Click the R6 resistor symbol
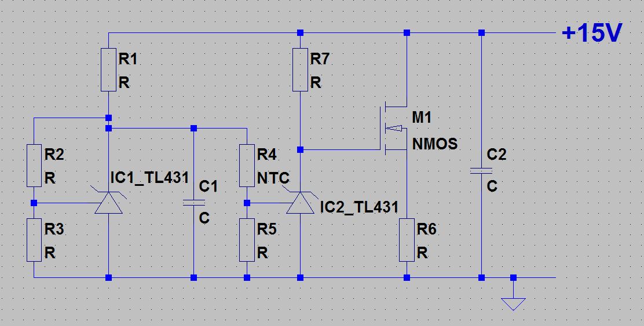 407,240
